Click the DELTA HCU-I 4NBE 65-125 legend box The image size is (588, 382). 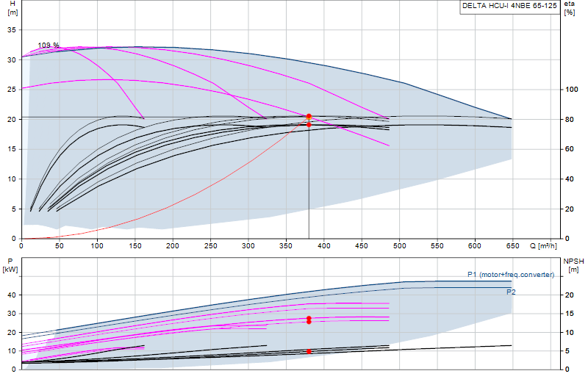[509, 7]
